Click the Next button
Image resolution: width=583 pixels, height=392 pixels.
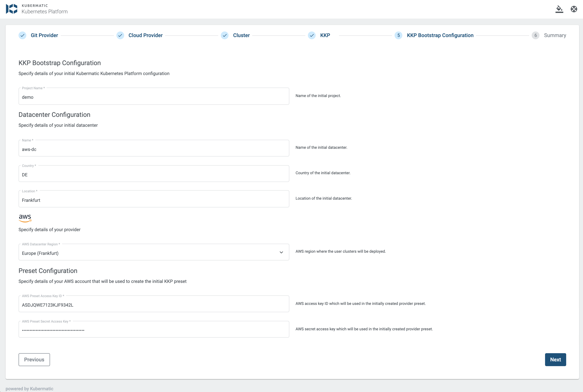pyautogui.click(x=555, y=359)
